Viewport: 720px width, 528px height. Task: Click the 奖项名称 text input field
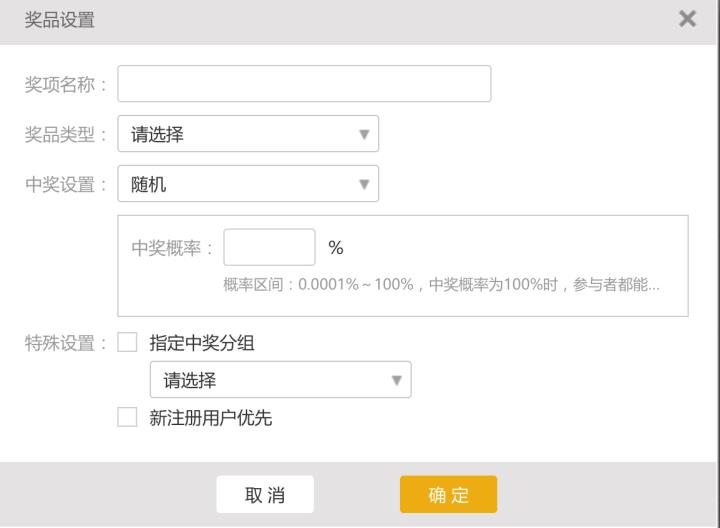coord(304,84)
